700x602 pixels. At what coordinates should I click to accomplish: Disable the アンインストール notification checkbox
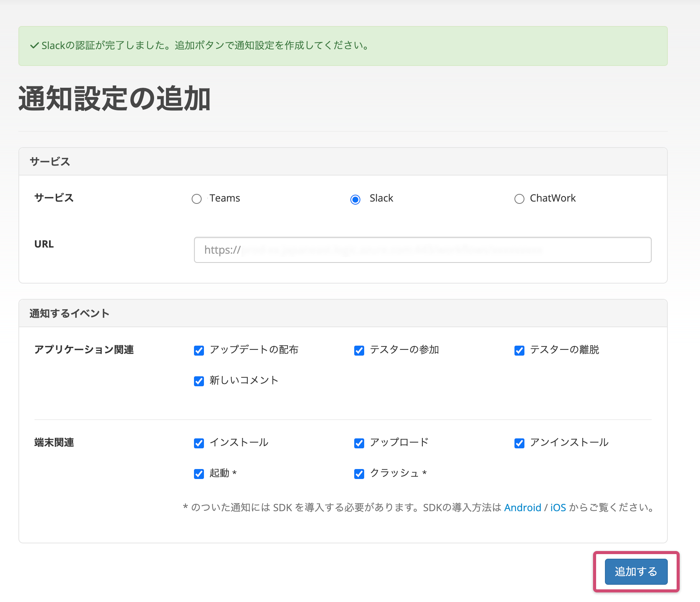point(519,443)
